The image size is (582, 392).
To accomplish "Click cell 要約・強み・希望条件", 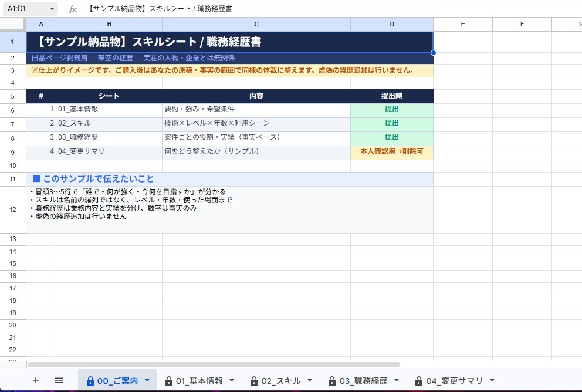I will [256, 111].
